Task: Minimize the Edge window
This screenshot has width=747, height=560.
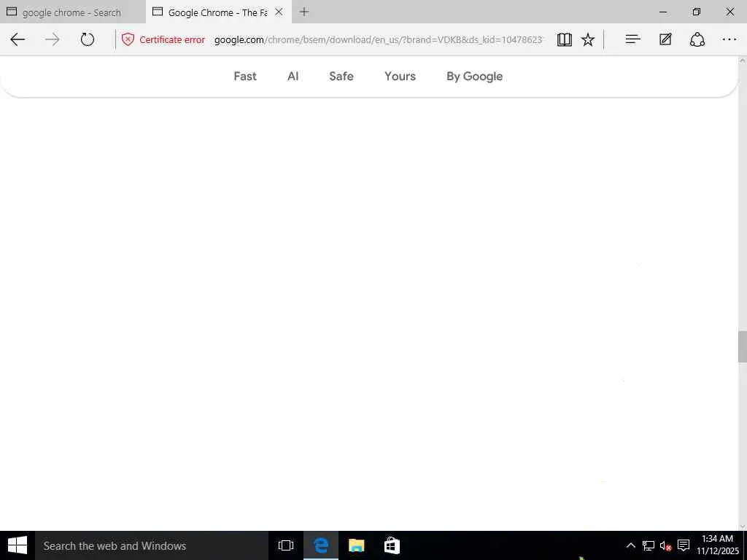Action: (662, 12)
